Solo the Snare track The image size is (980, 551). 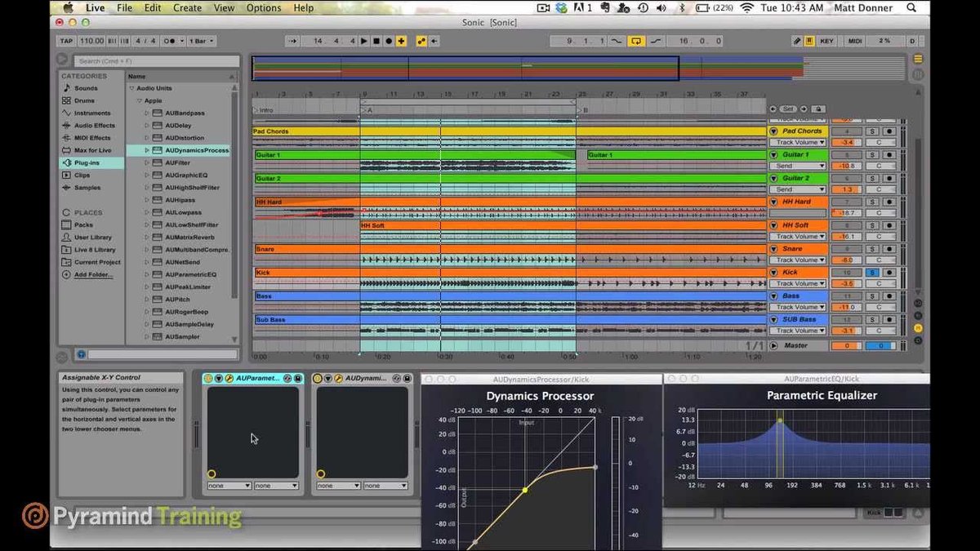click(872, 248)
